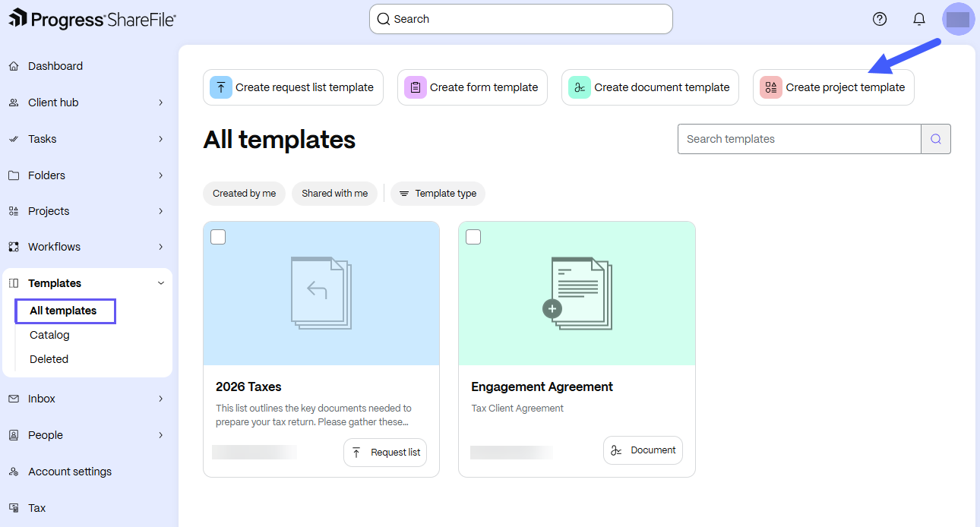Click the blue request list upload icon
980x527 pixels.
pyautogui.click(x=221, y=87)
